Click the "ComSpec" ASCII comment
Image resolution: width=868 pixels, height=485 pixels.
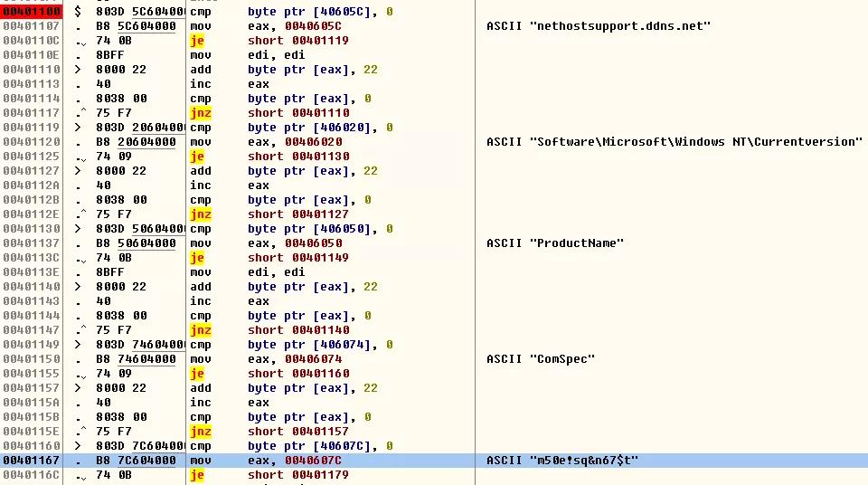point(541,358)
